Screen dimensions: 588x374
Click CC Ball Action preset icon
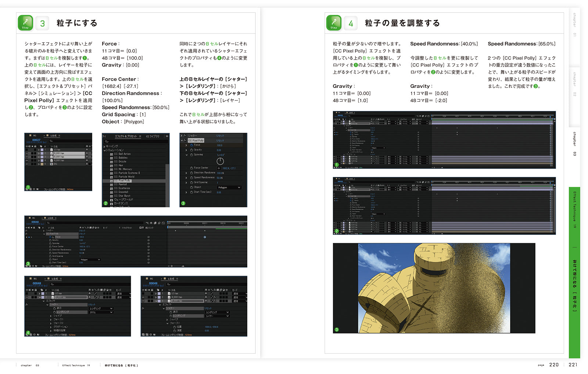[111, 154]
